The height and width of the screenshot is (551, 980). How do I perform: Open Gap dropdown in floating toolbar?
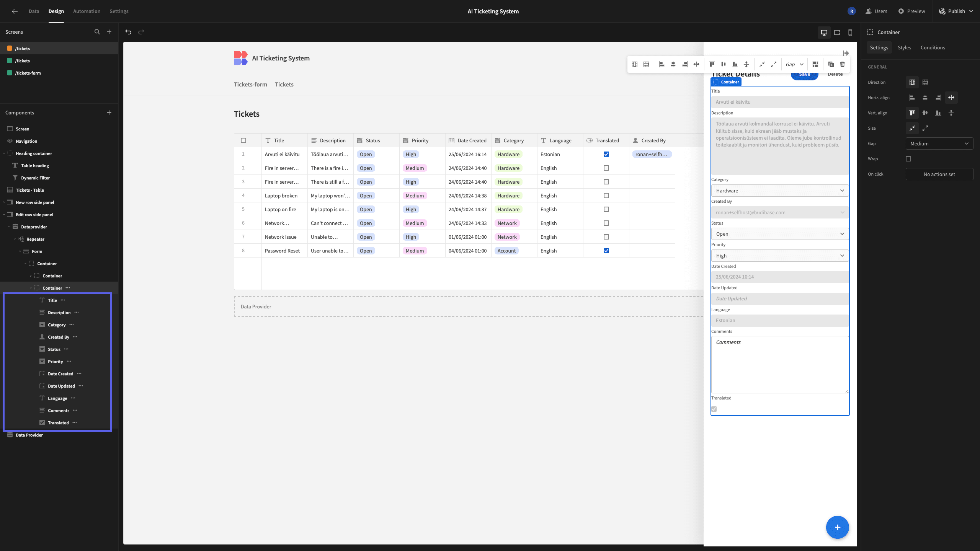795,64
